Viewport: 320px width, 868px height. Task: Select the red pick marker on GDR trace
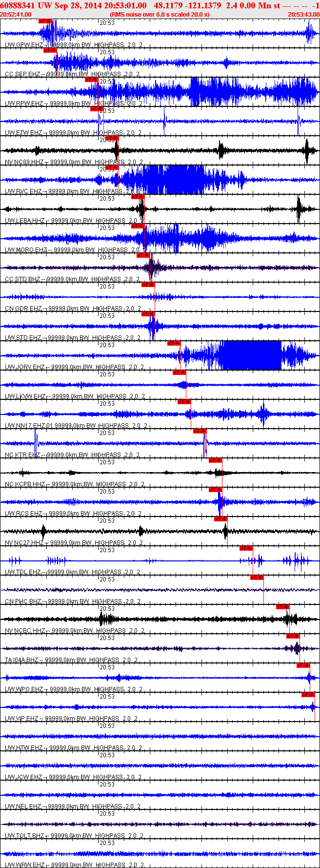[x=148, y=285]
